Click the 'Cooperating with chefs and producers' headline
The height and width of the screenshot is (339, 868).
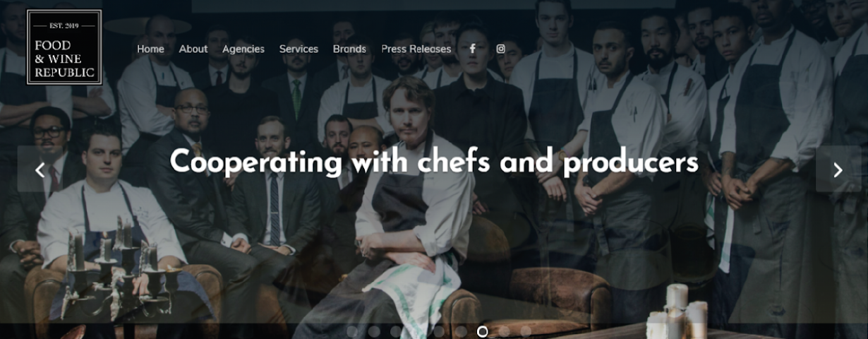[434, 162]
